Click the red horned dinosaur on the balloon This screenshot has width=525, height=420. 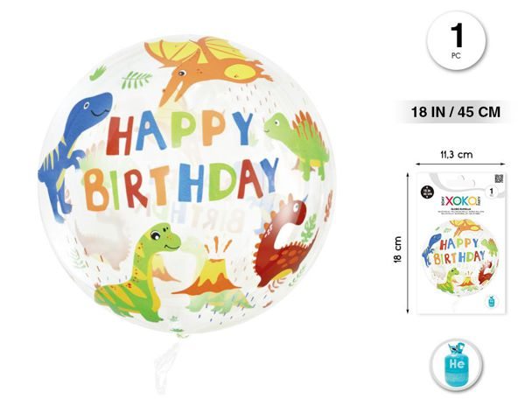click(x=284, y=241)
